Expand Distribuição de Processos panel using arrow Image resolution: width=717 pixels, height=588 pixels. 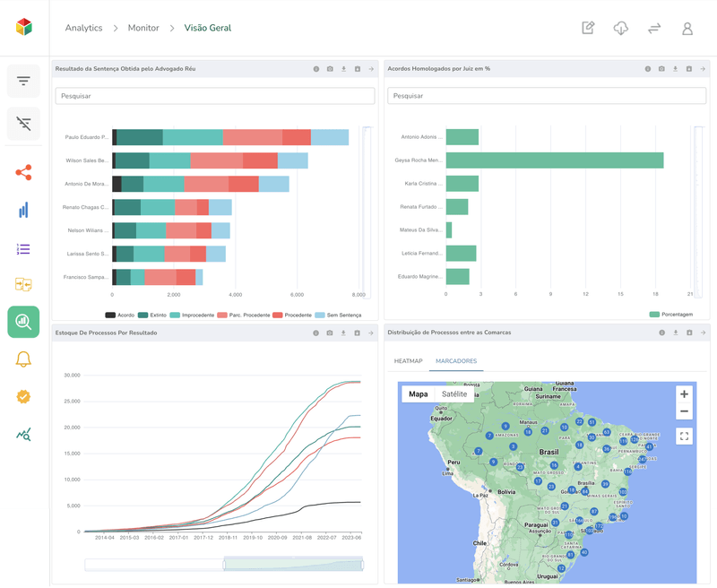[x=703, y=333]
